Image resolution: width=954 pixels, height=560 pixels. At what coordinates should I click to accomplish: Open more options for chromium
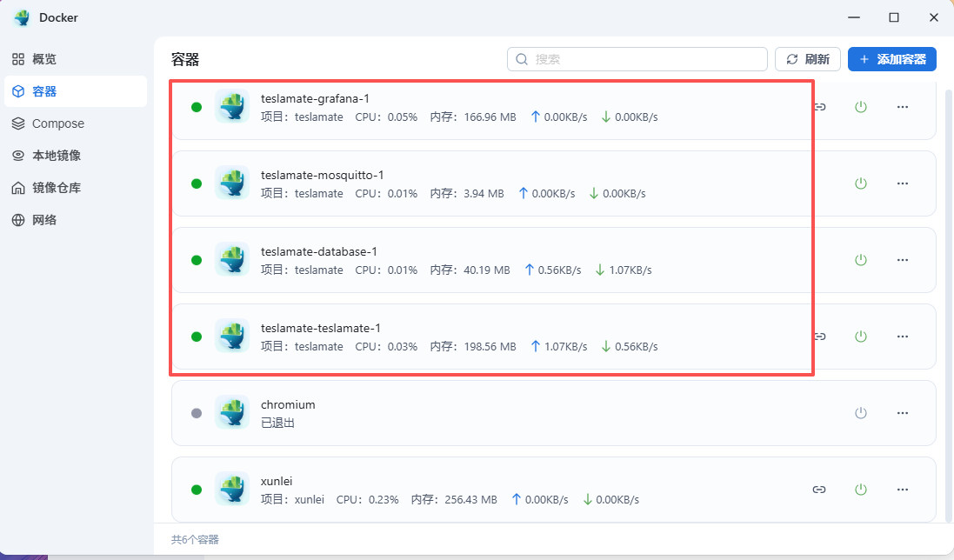(903, 413)
